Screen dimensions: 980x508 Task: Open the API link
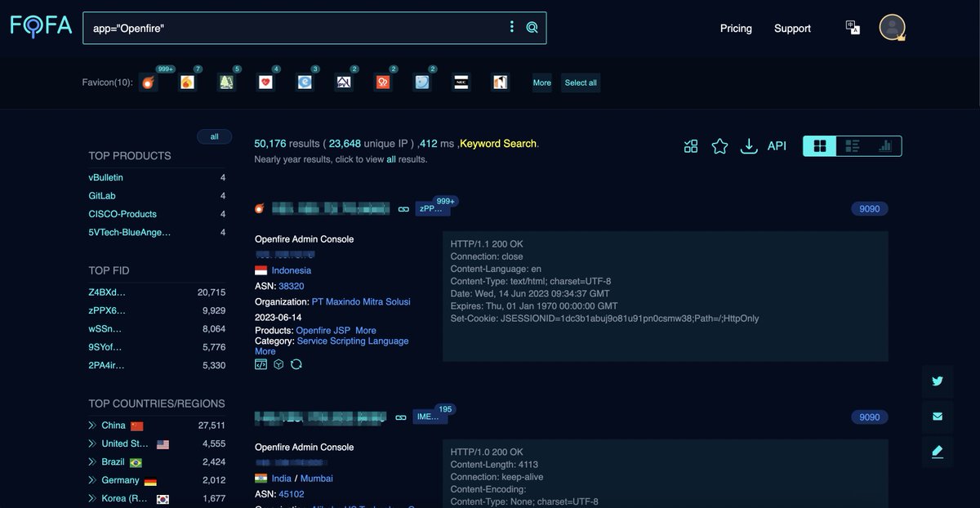tap(777, 146)
